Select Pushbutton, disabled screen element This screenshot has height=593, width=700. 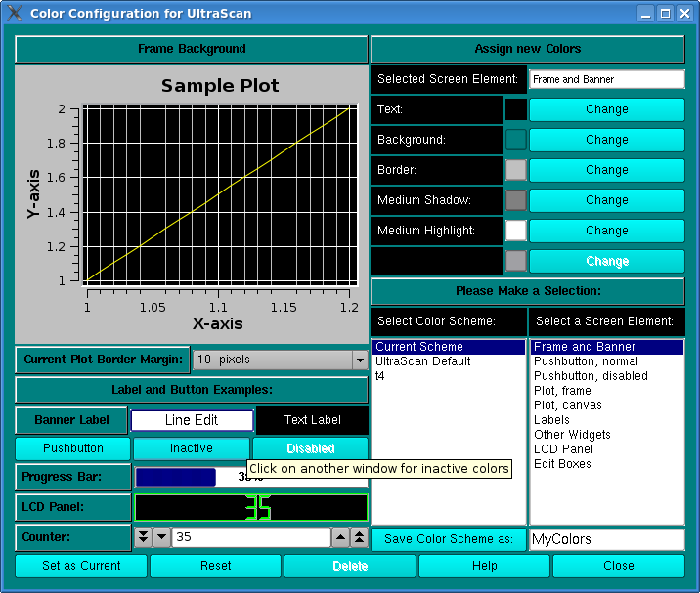tap(607, 376)
